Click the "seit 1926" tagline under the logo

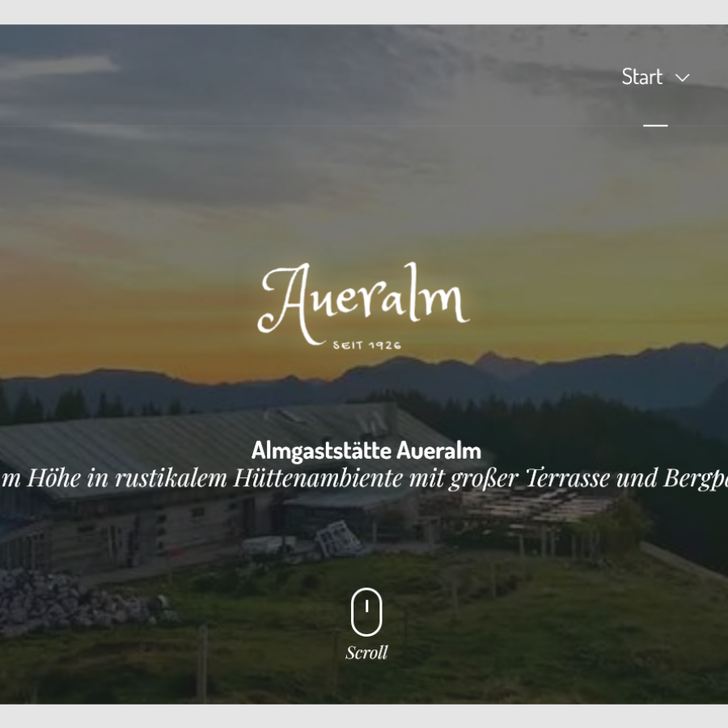point(366,345)
